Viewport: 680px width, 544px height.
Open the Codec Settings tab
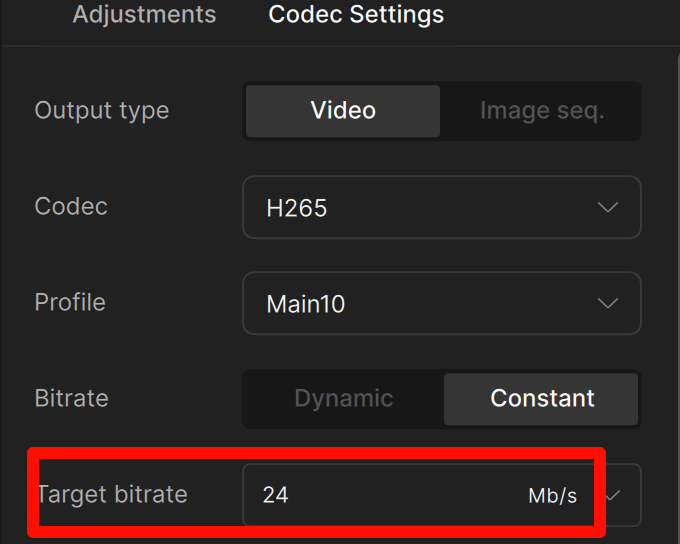tap(356, 15)
